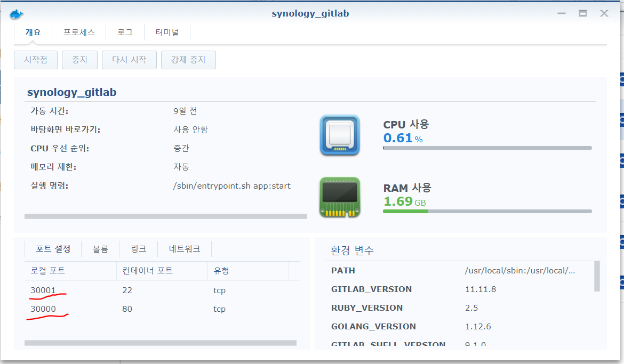This screenshot has height=364, width=624.
Task: Select the 링크 tab
Action: coord(139,249)
